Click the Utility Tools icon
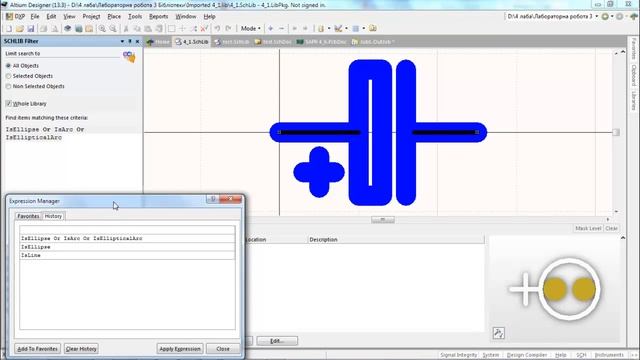The image size is (640, 360). click(x=321, y=29)
